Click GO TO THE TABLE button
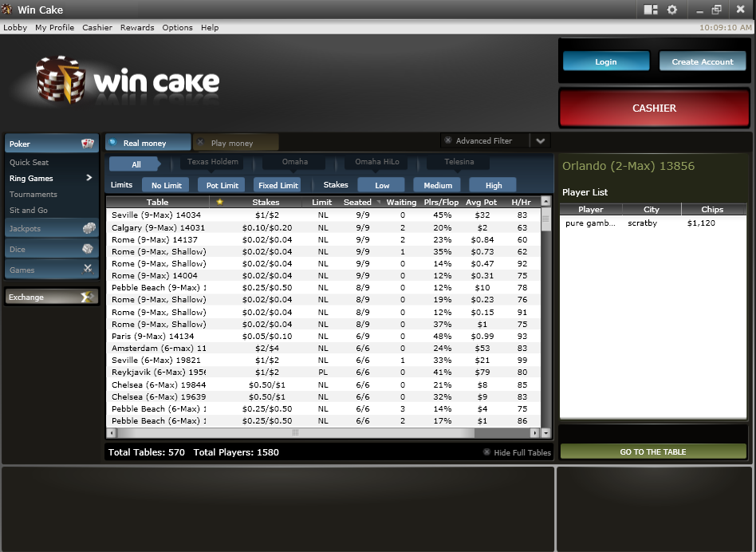This screenshot has width=756, height=552. 653,451
